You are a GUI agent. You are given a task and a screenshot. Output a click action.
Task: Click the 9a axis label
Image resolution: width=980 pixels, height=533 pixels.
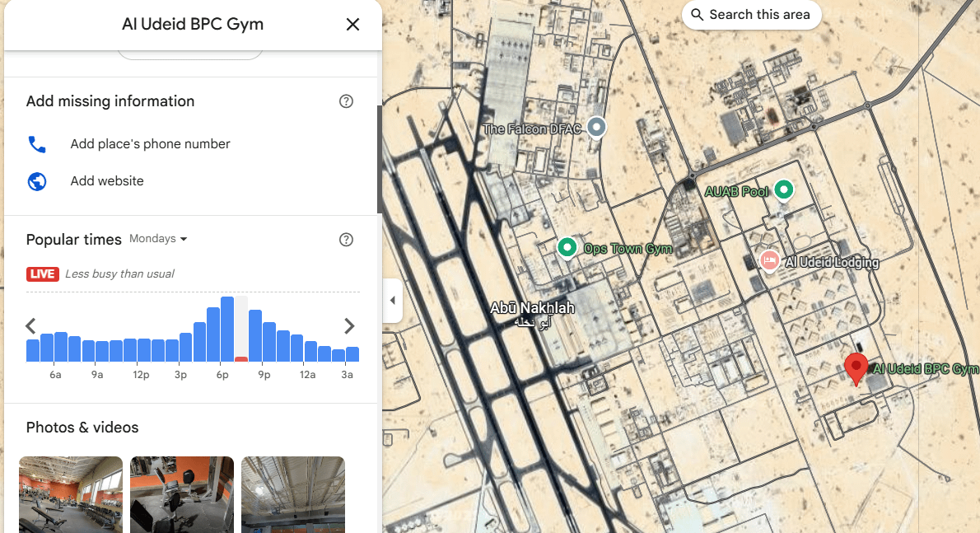coord(97,375)
